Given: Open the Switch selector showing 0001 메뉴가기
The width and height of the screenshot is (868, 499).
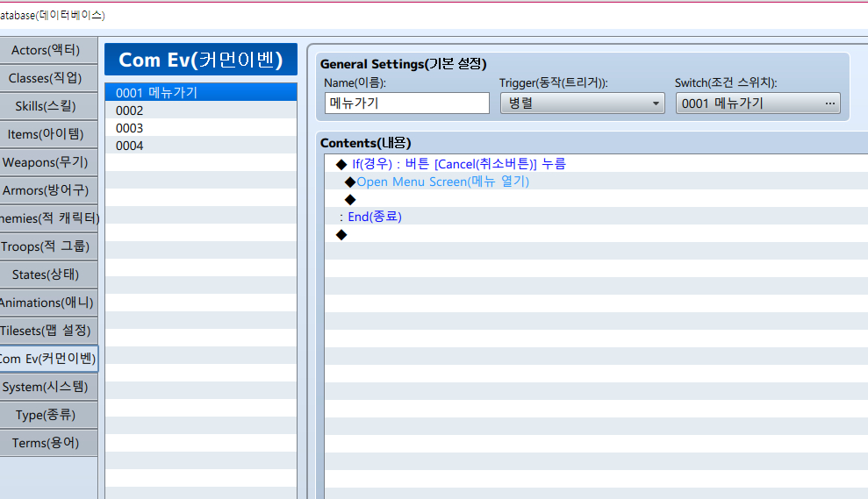Looking at the screenshot, I should [x=757, y=103].
